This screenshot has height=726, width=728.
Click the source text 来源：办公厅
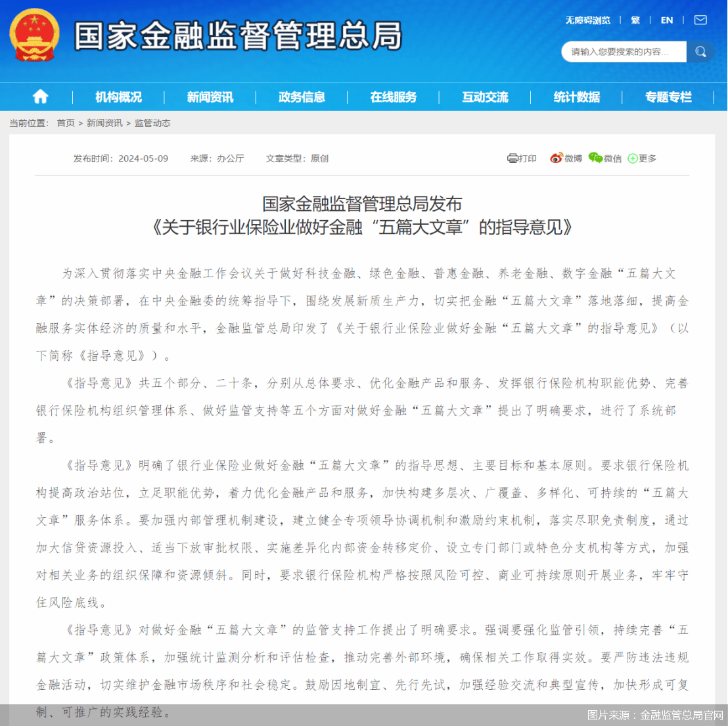[x=217, y=159]
